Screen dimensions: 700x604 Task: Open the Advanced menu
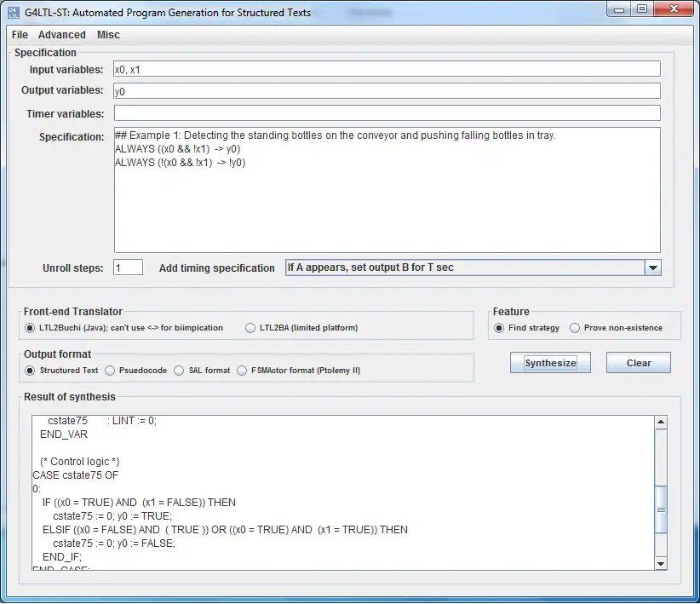pyautogui.click(x=61, y=35)
